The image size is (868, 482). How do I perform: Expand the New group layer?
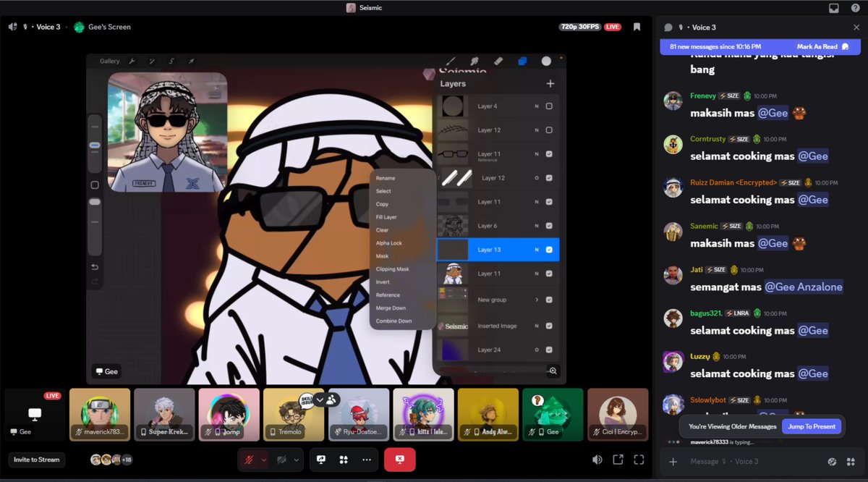pyautogui.click(x=537, y=300)
